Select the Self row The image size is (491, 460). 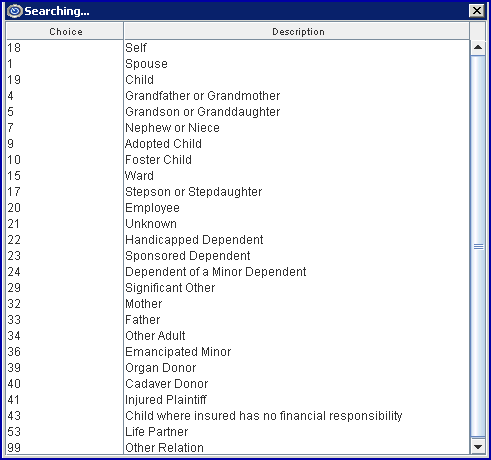pyautogui.click(x=238, y=48)
